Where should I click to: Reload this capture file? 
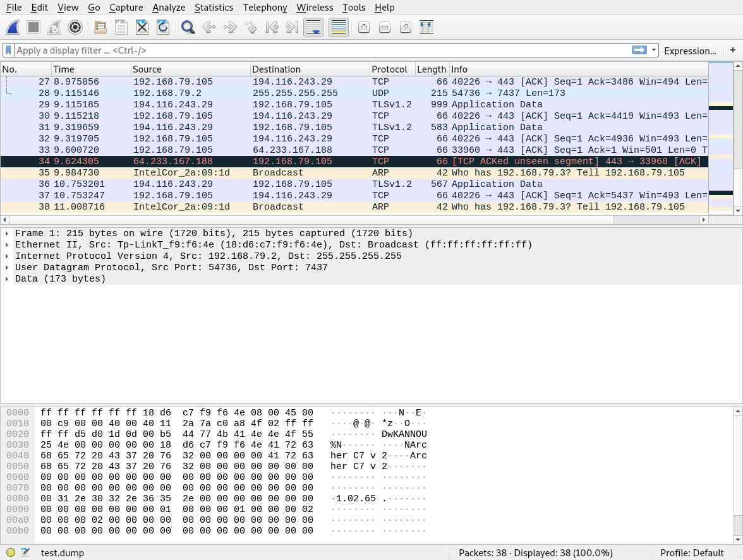pos(162,27)
